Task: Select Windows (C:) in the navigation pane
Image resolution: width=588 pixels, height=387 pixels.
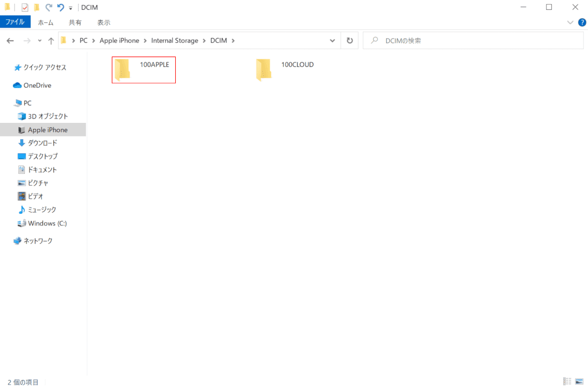Action: point(43,223)
